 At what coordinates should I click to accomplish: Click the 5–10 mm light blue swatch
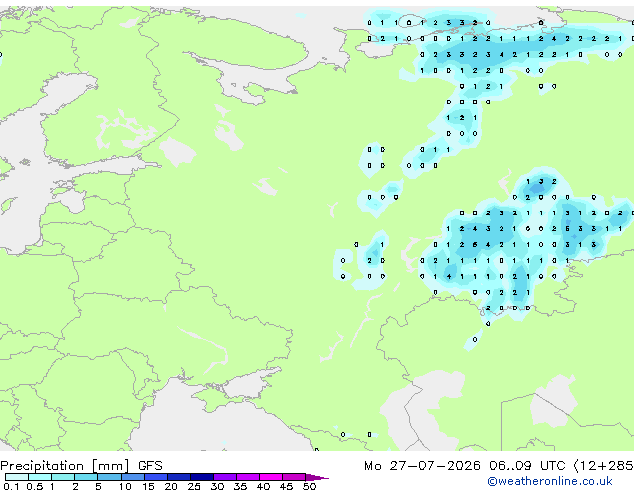109,477
